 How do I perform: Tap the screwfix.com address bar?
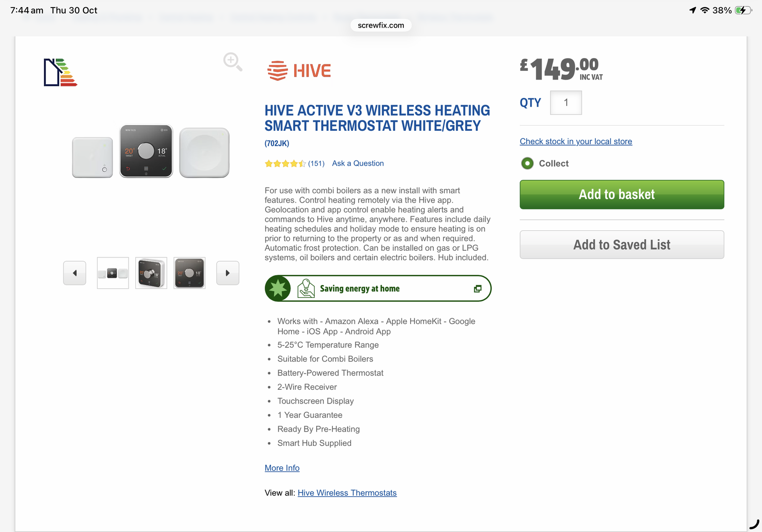(381, 25)
